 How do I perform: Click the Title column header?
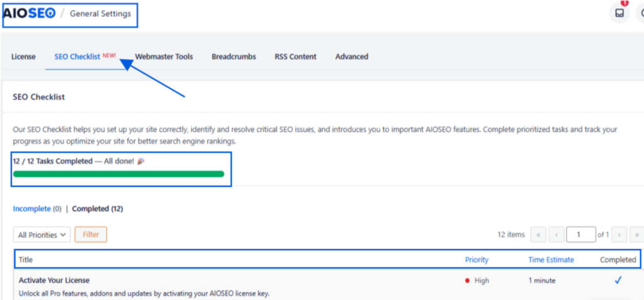click(x=25, y=260)
